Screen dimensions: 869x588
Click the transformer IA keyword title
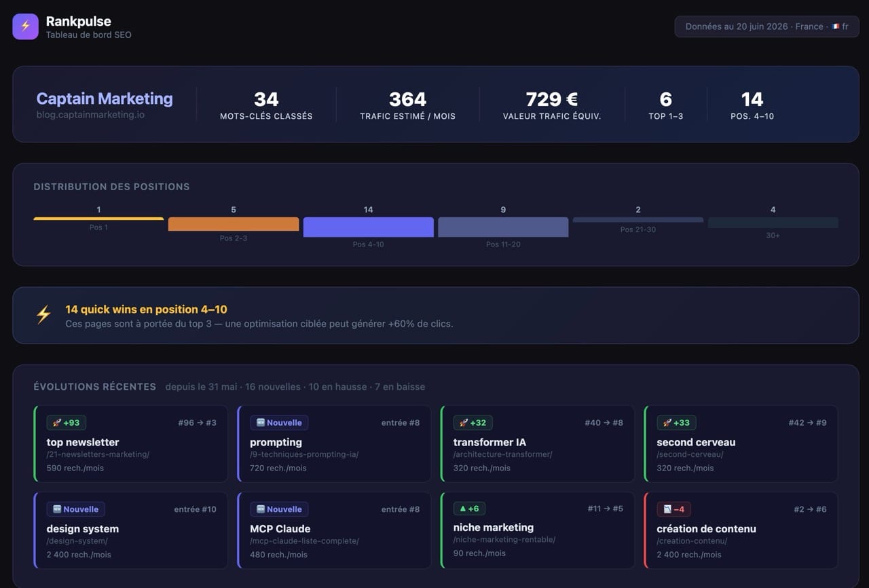[489, 442]
